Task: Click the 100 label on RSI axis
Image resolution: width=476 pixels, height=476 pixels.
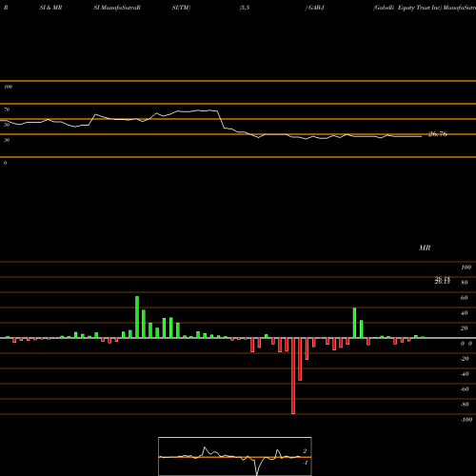Action: (x=9, y=87)
